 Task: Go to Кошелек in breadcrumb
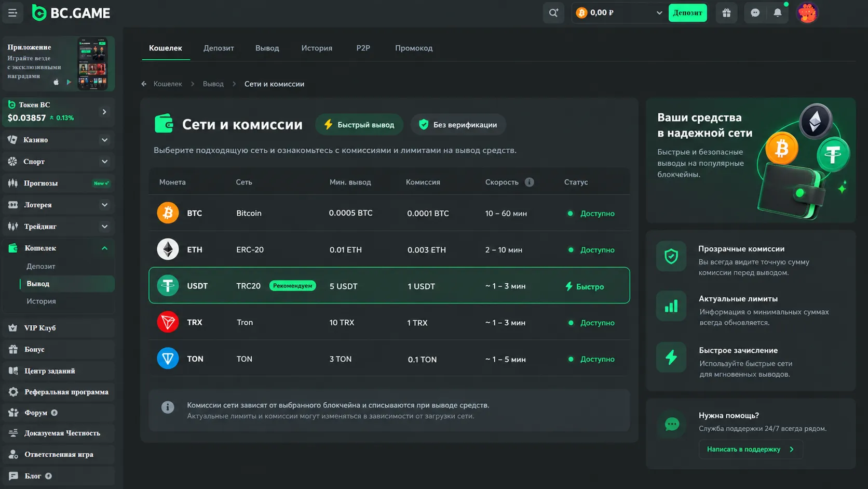[x=168, y=84]
